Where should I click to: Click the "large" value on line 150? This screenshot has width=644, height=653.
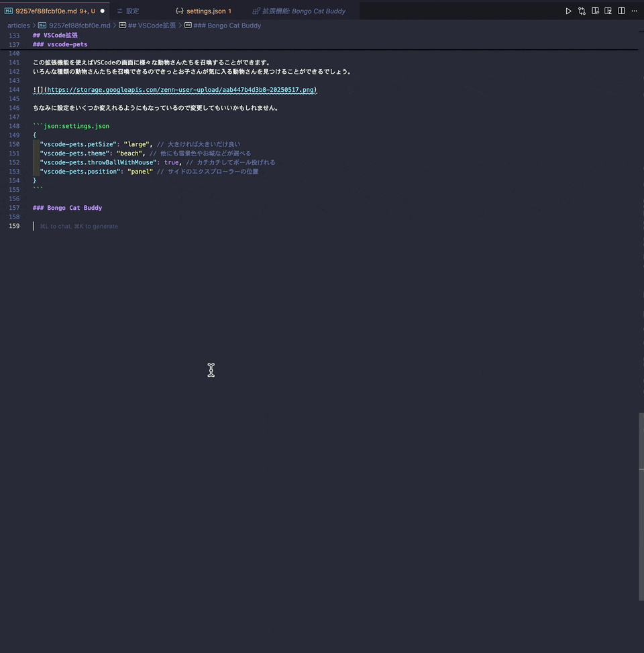pyautogui.click(x=136, y=145)
